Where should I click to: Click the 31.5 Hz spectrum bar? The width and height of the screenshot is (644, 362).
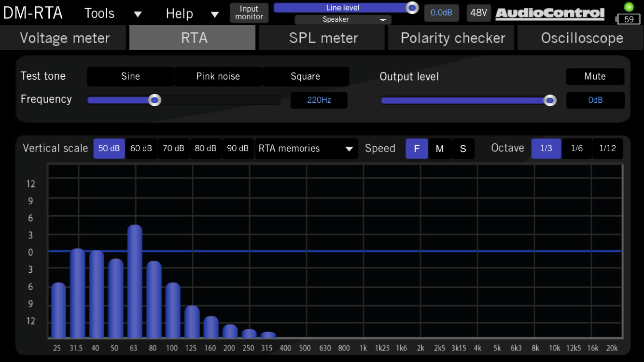[x=77, y=293]
